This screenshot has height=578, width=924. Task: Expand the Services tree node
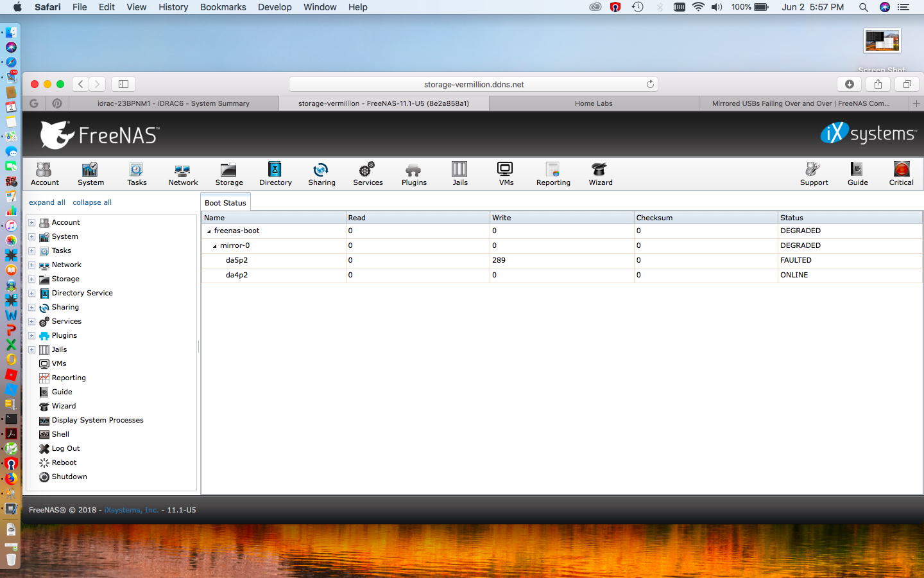click(x=31, y=322)
